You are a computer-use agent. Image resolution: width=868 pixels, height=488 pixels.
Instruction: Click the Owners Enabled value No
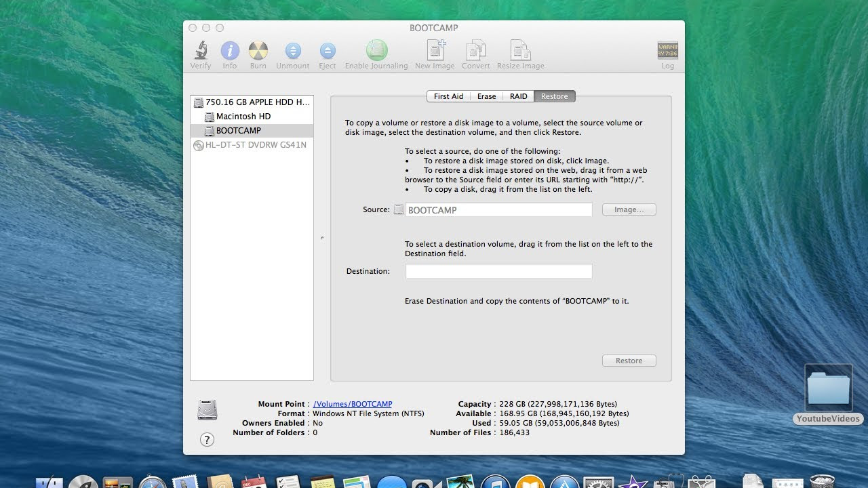pyautogui.click(x=317, y=423)
